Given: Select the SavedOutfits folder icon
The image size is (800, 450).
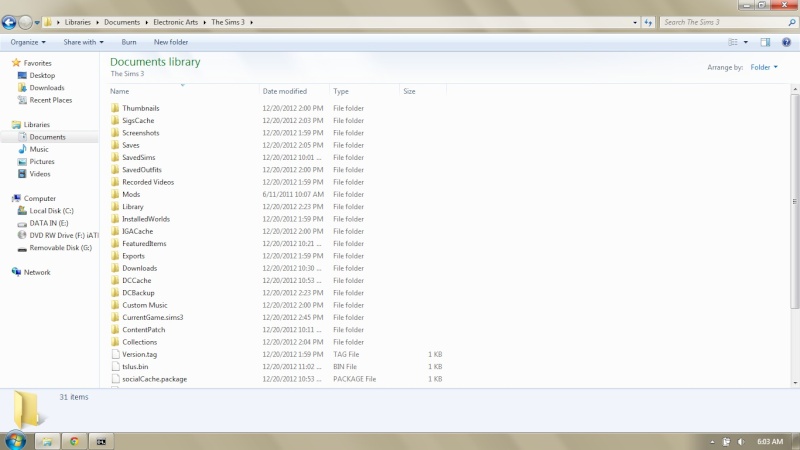Looking at the screenshot, I should point(115,170).
